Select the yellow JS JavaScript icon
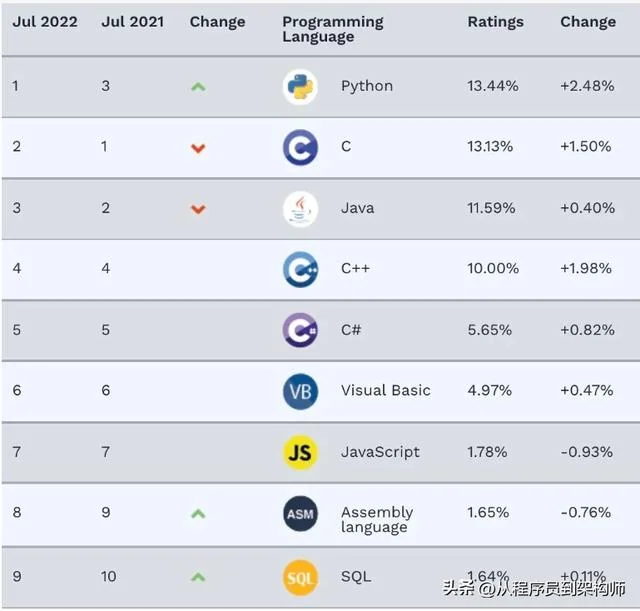This screenshot has width=640, height=611. click(300, 452)
